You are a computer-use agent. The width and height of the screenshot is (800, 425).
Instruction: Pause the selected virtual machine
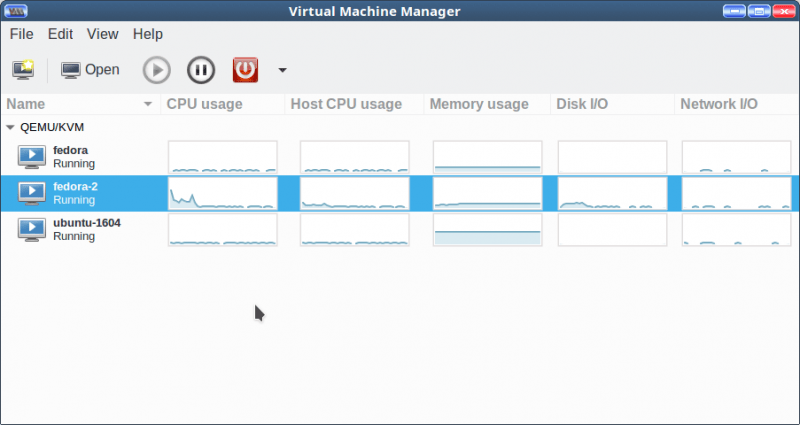(201, 70)
